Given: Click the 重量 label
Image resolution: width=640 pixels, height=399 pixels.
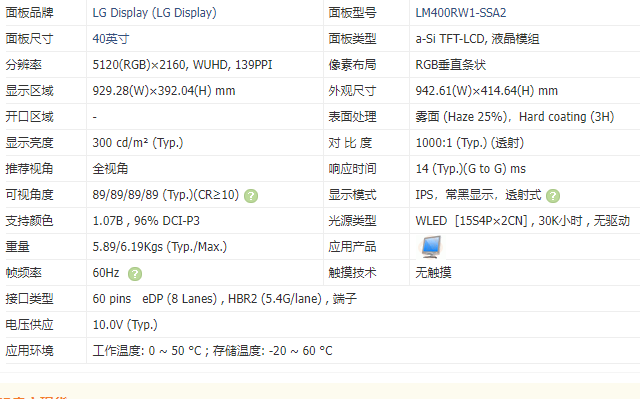Looking at the screenshot, I should (x=18, y=247).
